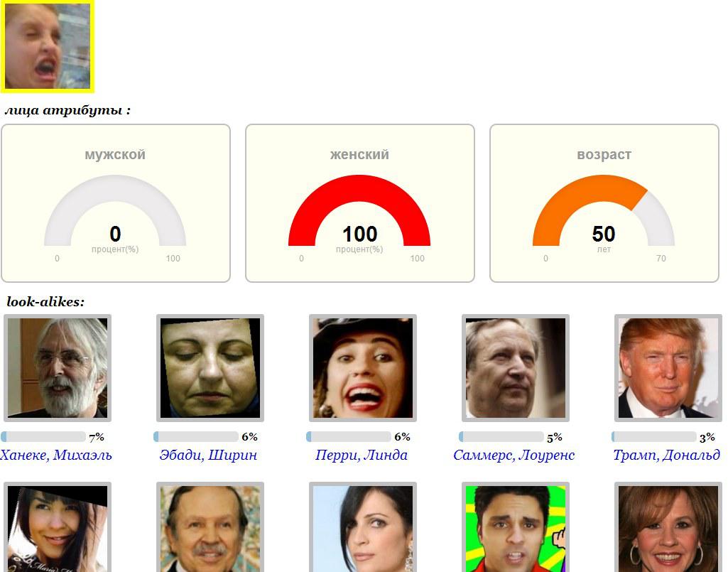Click the yellow-bordered uploaded face photo
The width and height of the screenshot is (728, 572).
[48, 45]
